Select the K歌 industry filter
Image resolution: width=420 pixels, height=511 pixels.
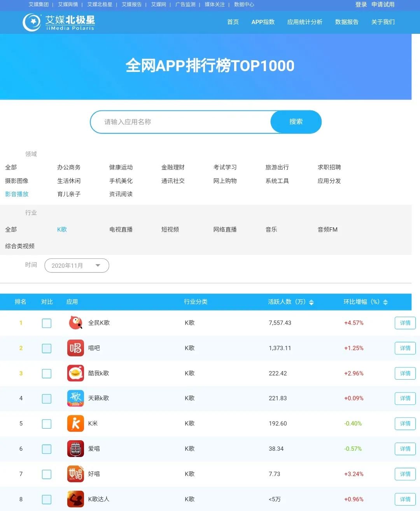point(62,230)
